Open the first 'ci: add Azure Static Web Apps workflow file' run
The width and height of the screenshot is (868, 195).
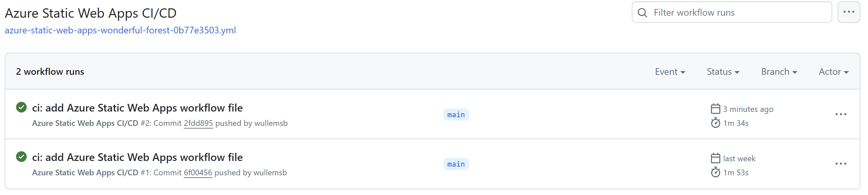tap(137, 108)
